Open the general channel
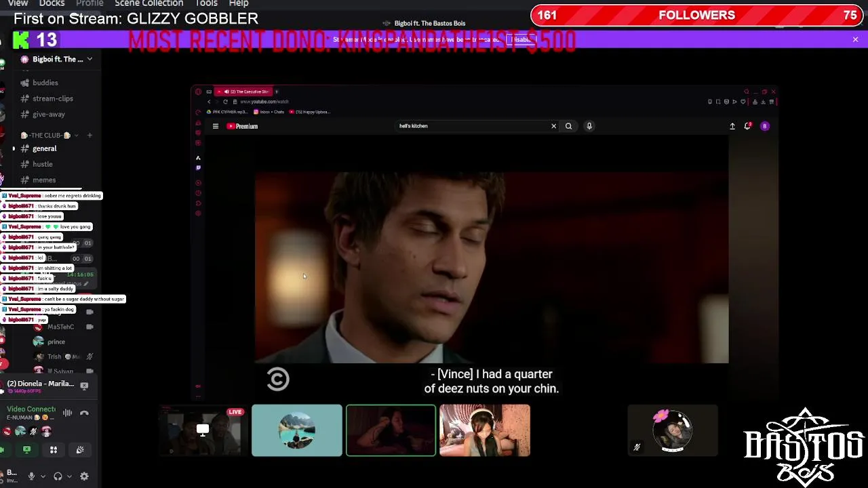The image size is (868, 488). (45, 148)
